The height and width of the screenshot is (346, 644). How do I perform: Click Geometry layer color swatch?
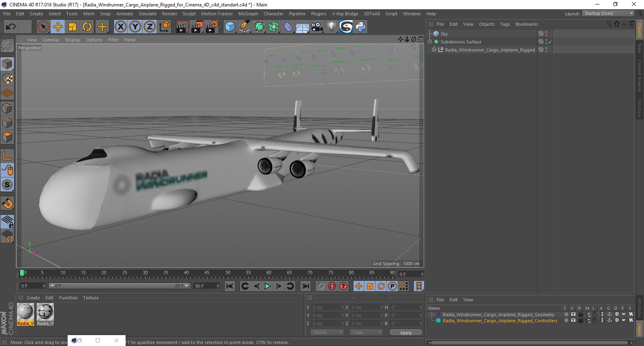(438, 315)
